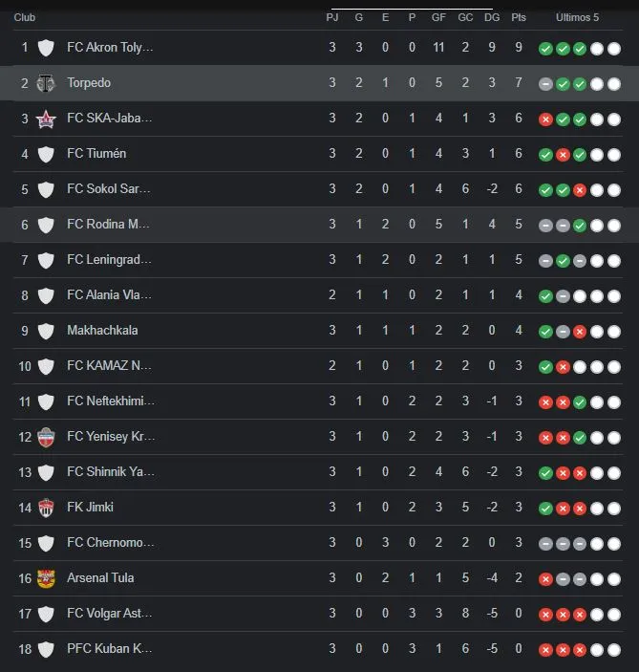Click the Club column header
Viewport: 639px width, 672px height.
[25, 17]
